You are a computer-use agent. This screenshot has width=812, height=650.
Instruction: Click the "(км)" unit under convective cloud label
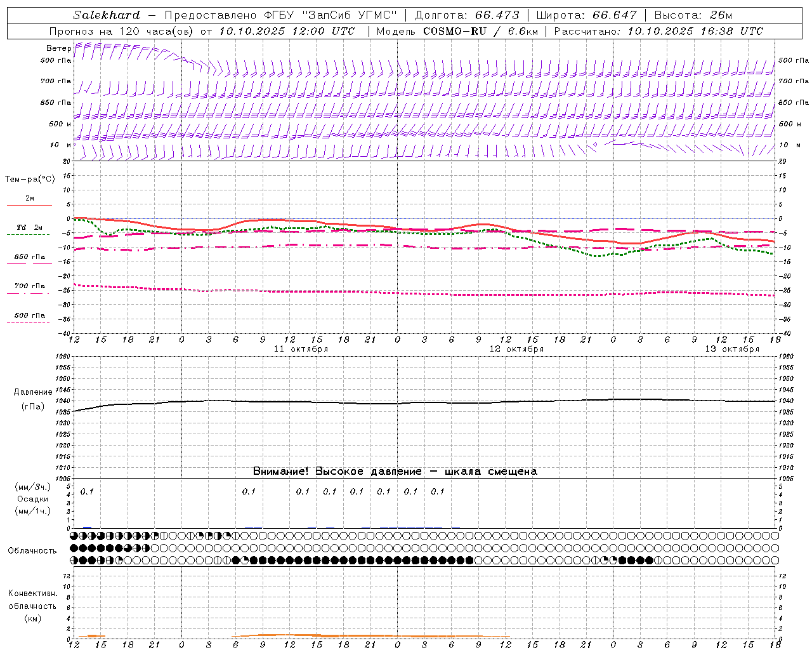click(x=32, y=618)
